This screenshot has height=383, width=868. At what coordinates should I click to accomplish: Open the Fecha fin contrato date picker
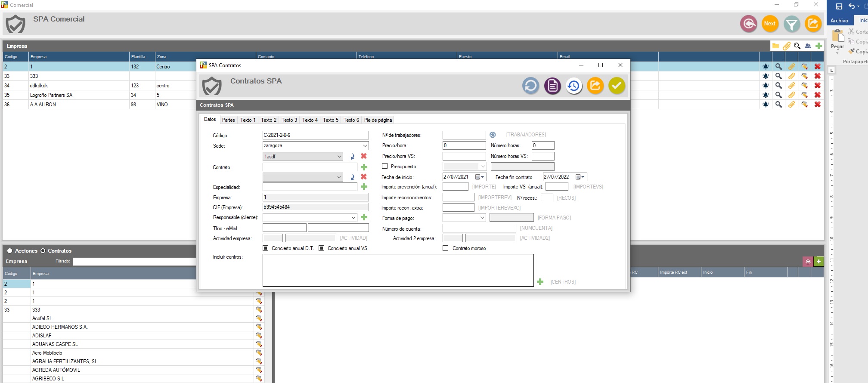tap(580, 177)
